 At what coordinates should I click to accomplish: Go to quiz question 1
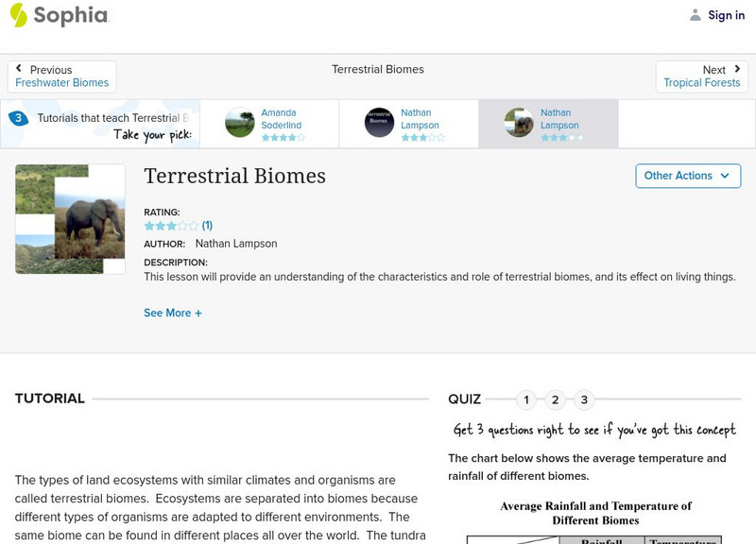click(526, 399)
